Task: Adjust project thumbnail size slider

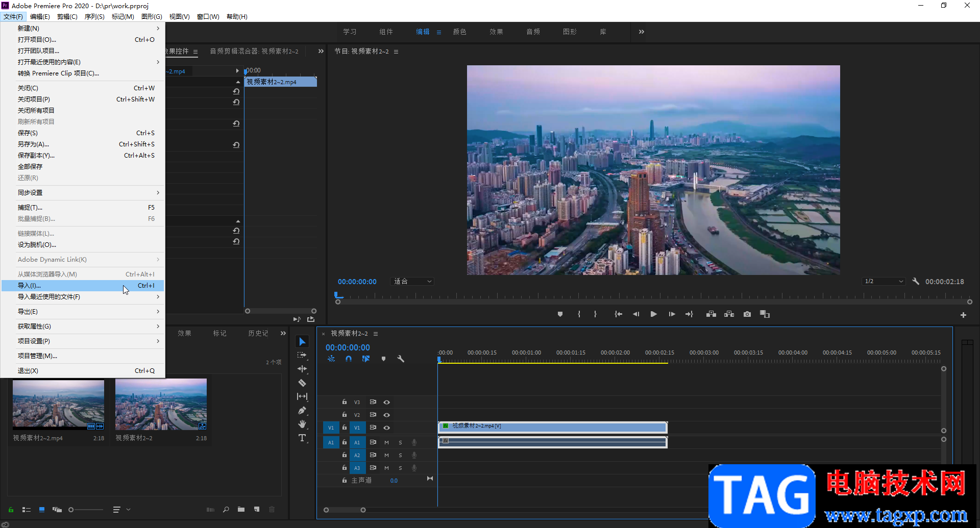Action: click(x=71, y=509)
